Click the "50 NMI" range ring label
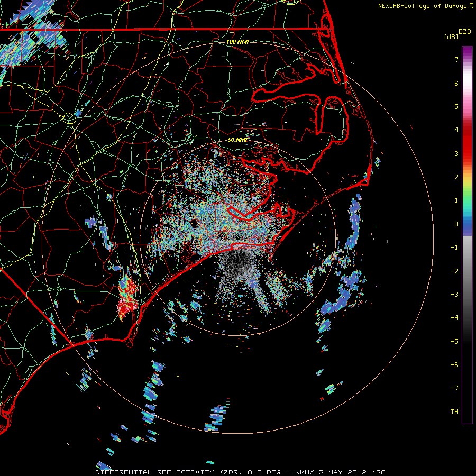 [x=237, y=140]
